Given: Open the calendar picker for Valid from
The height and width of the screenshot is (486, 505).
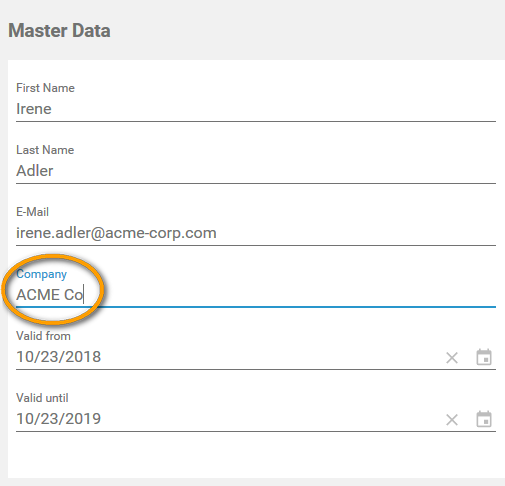Looking at the screenshot, I should click(484, 357).
